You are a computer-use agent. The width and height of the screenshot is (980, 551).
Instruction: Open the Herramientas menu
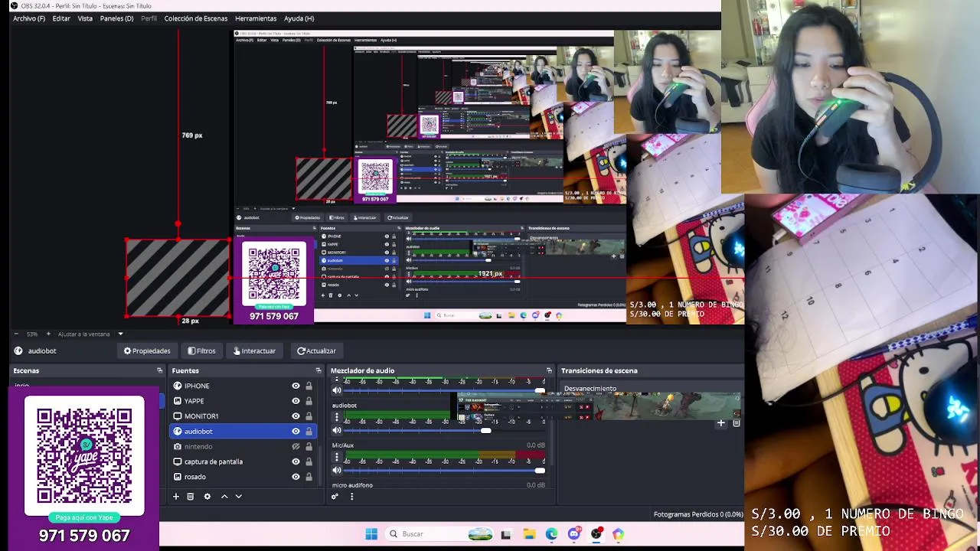click(x=256, y=18)
